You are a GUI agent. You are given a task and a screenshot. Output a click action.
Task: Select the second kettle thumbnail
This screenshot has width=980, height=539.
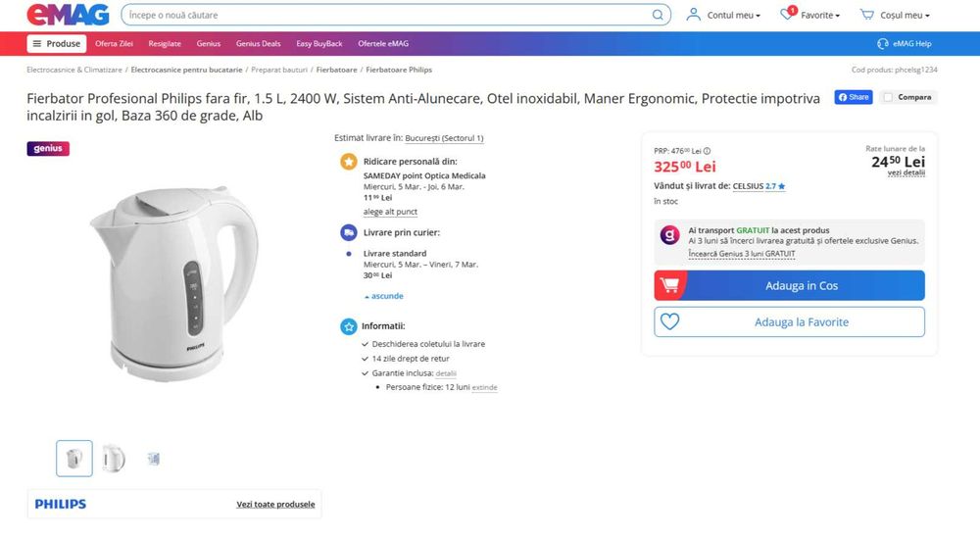click(x=113, y=458)
